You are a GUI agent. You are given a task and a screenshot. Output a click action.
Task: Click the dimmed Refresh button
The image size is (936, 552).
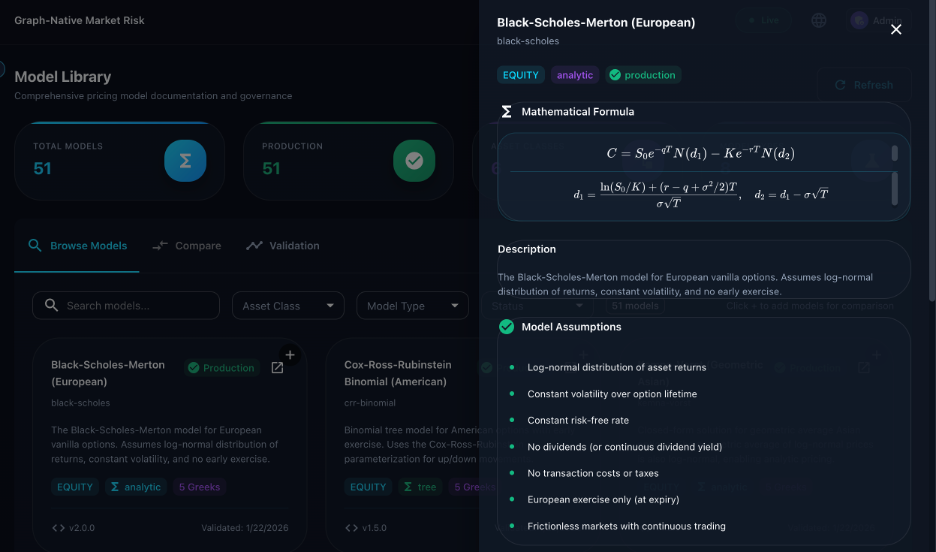[864, 85]
